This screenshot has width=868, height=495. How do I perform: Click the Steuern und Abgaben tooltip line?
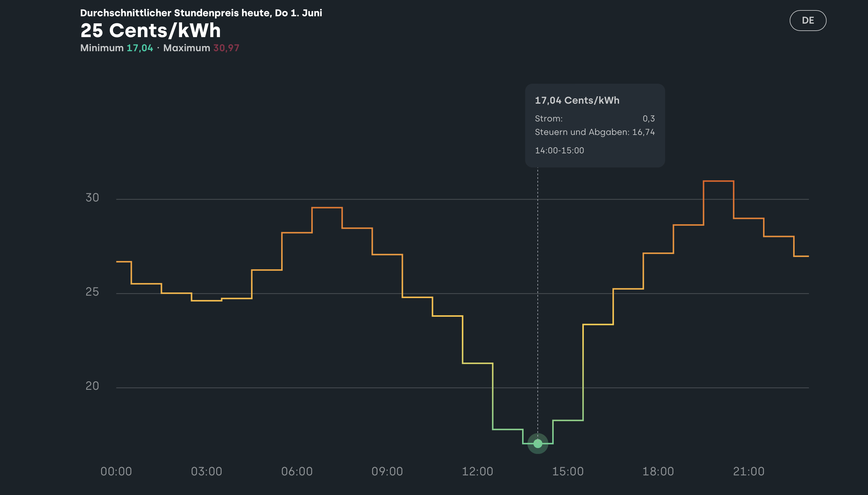coord(595,132)
